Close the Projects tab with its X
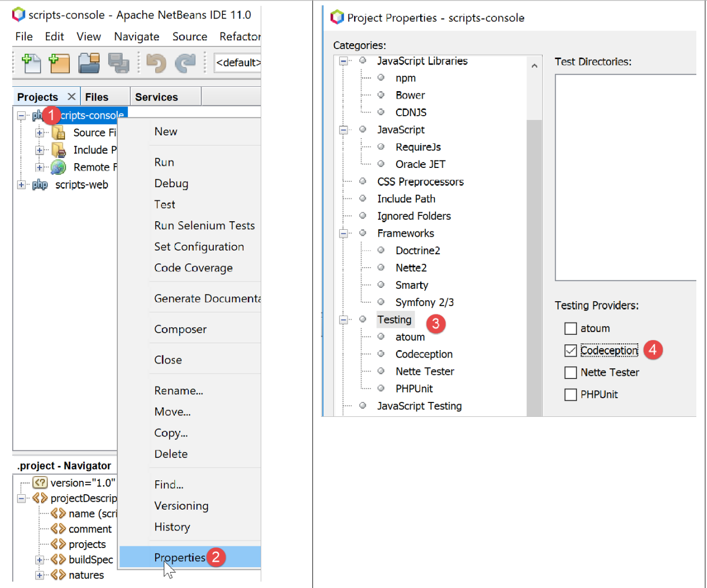The width and height of the screenshot is (707, 588). (x=71, y=96)
